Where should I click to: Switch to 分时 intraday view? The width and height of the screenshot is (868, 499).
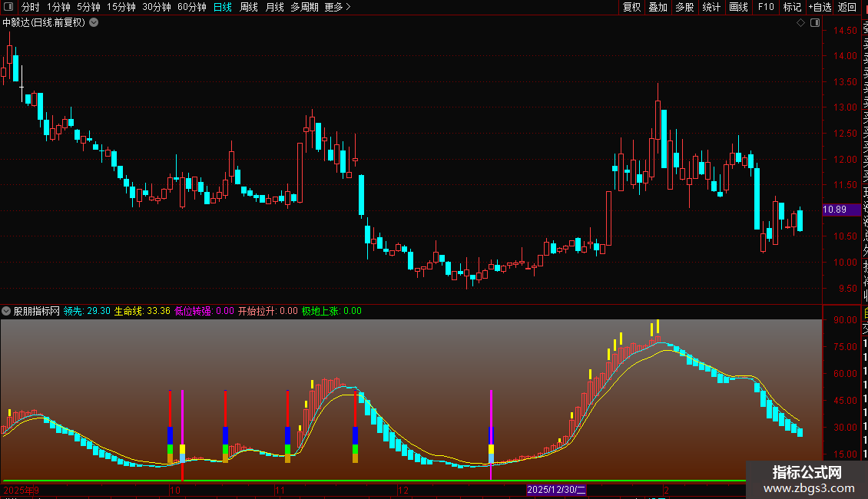[x=31, y=7]
